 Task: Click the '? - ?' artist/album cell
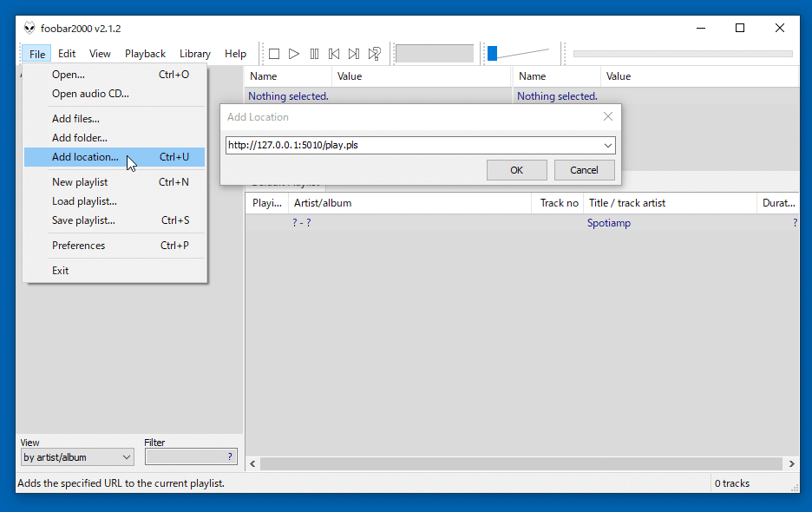point(301,223)
